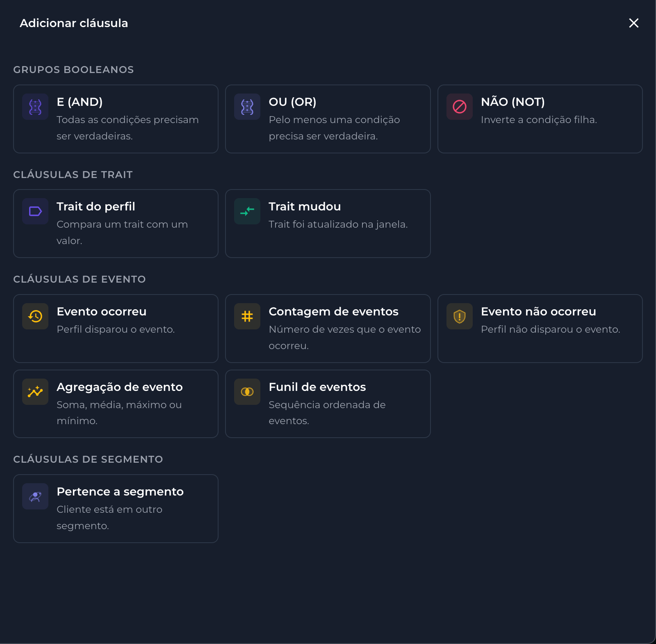This screenshot has height=644, width=656.
Task: Click the shield alert icon of Evento não ocorreu
Action: [460, 316]
